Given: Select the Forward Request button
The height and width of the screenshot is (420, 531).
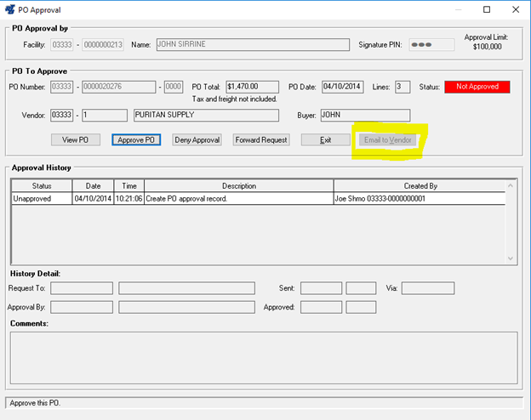Looking at the screenshot, I should [261, 139].
